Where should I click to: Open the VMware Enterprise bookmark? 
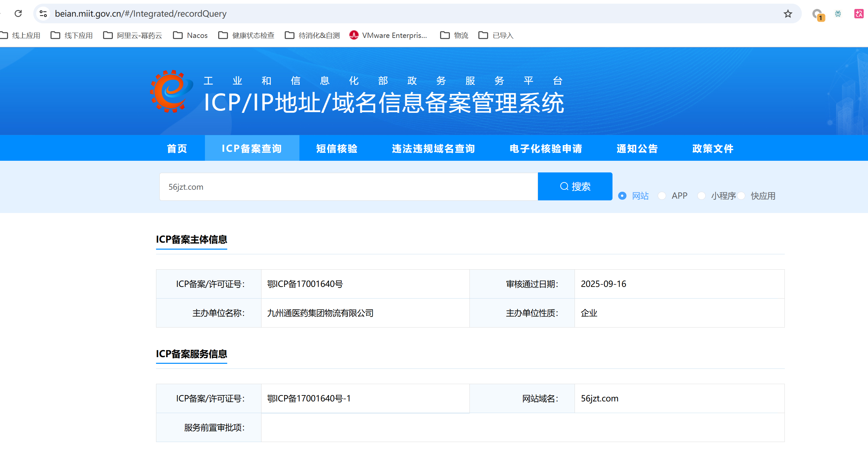[388, 35]
